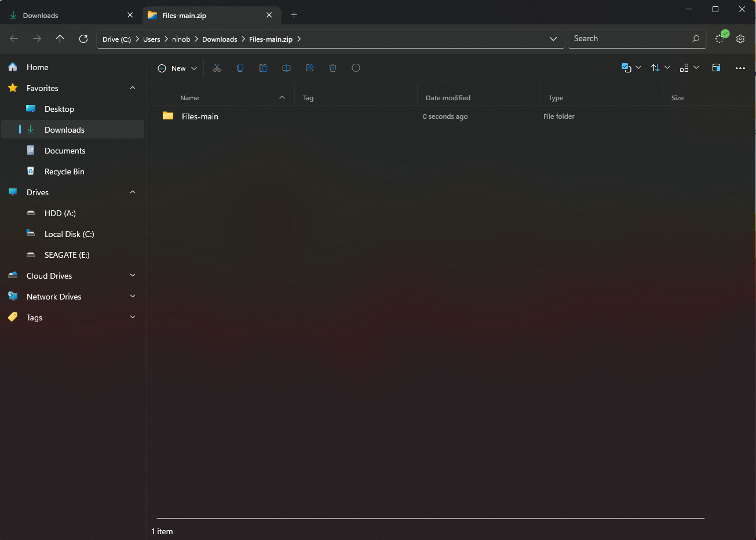
Task: Expand the Cloud Drives section
Action: (x=133, y=275)
